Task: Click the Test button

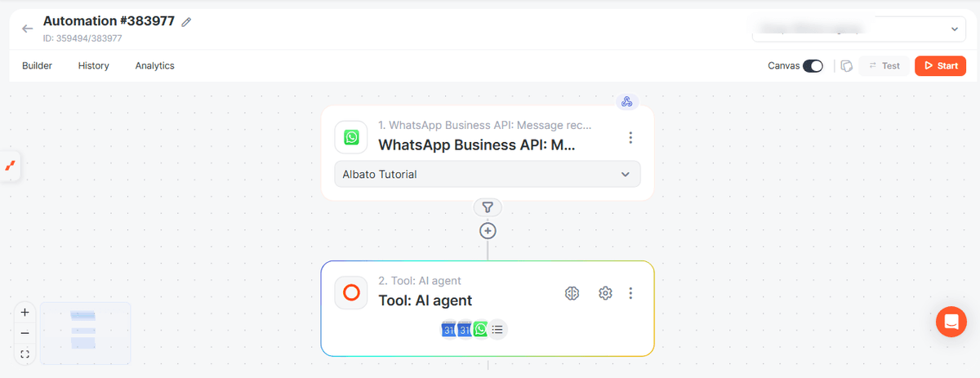Action: tap(884, 66)
